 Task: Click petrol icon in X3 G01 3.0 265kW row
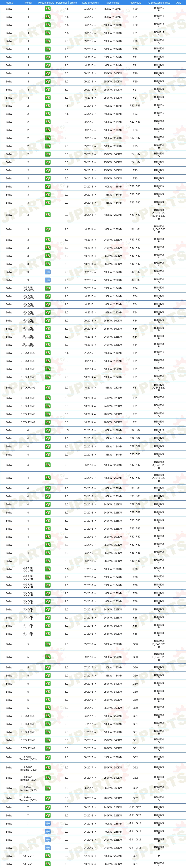coord(48,864)
